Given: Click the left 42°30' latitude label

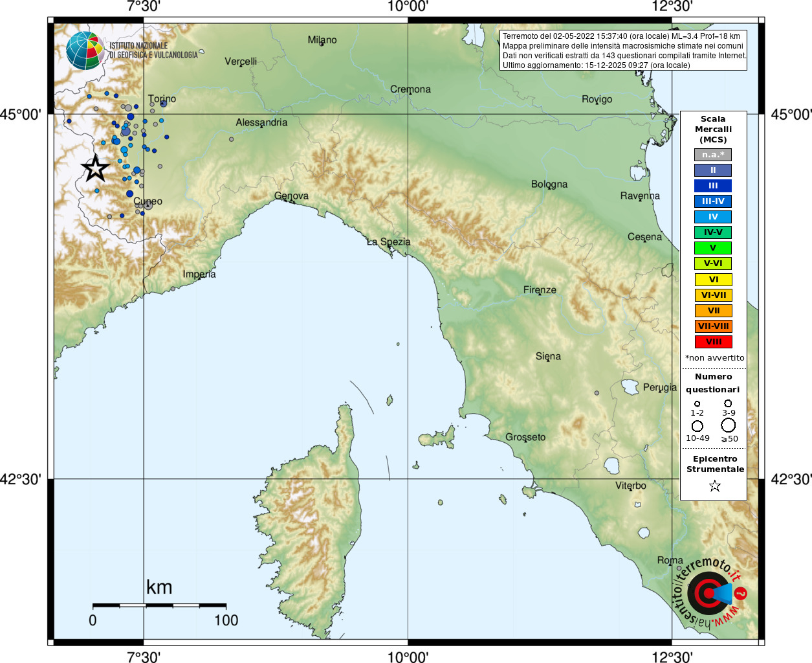Looking at the screenshot, I should point(21,480).
